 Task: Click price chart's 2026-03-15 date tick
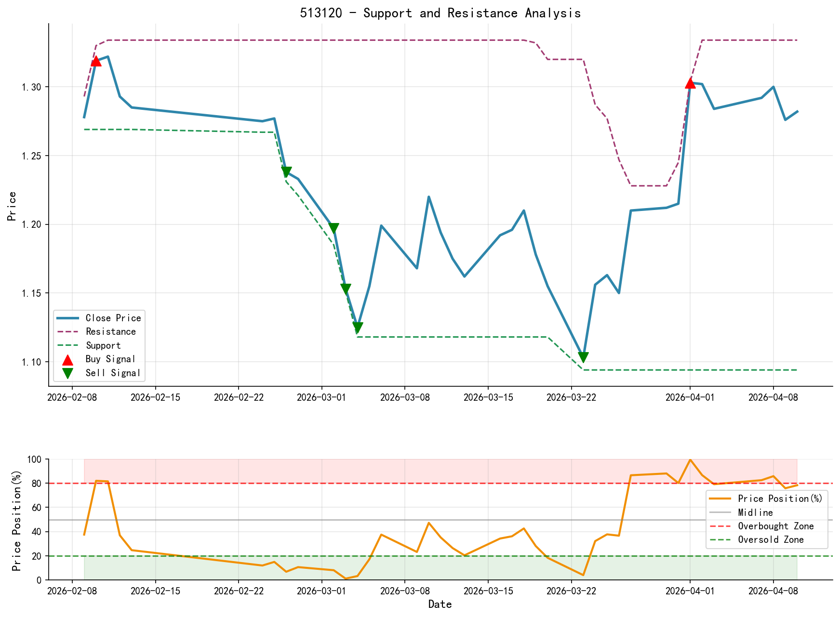point(488,397)
